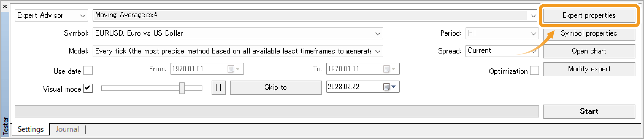Uncheck the Visual mode checkbox

point(88,89)
